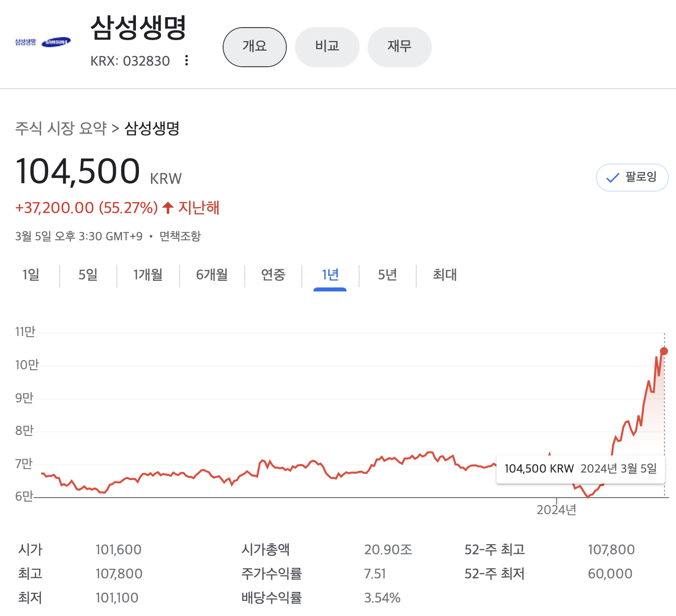Click the 52-주 최고 value 107,800
The width and height of the screenshot is (676, 616).
coord(611,550)
